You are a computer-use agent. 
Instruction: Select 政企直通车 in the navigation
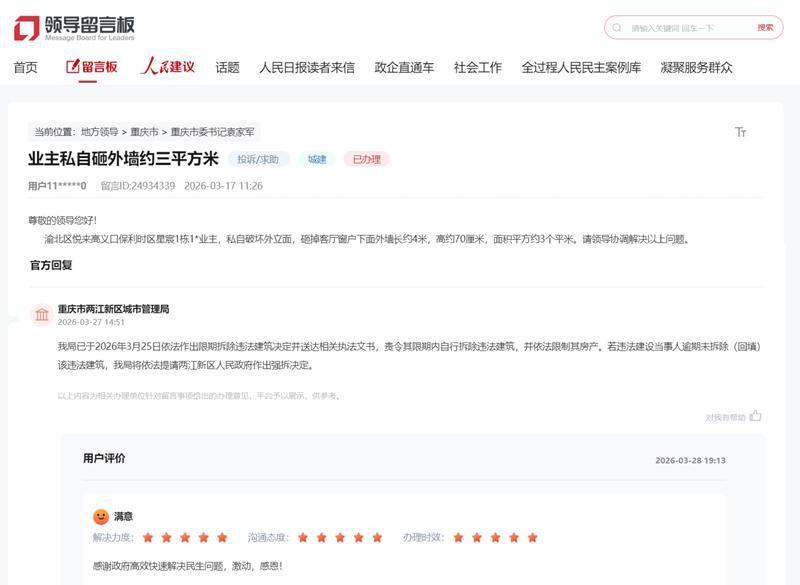(x=404, y=68)
